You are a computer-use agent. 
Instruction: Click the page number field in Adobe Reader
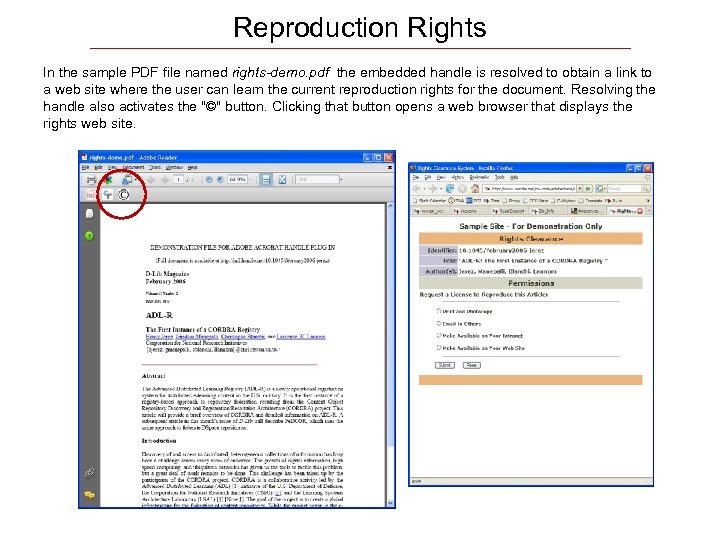[178, 179]
